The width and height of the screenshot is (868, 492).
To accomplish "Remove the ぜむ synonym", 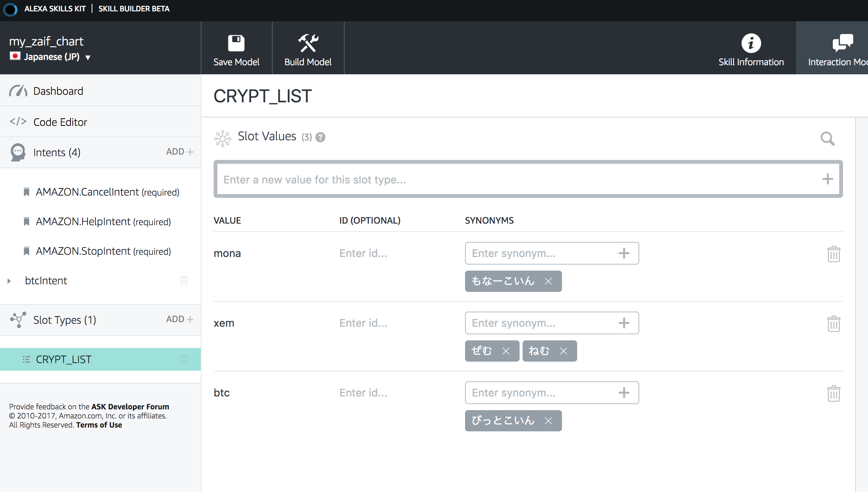I will point(506,351).
